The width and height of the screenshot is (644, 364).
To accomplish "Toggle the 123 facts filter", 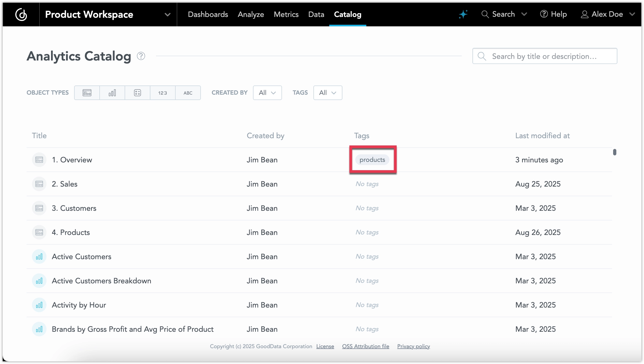I will (162, 92).
